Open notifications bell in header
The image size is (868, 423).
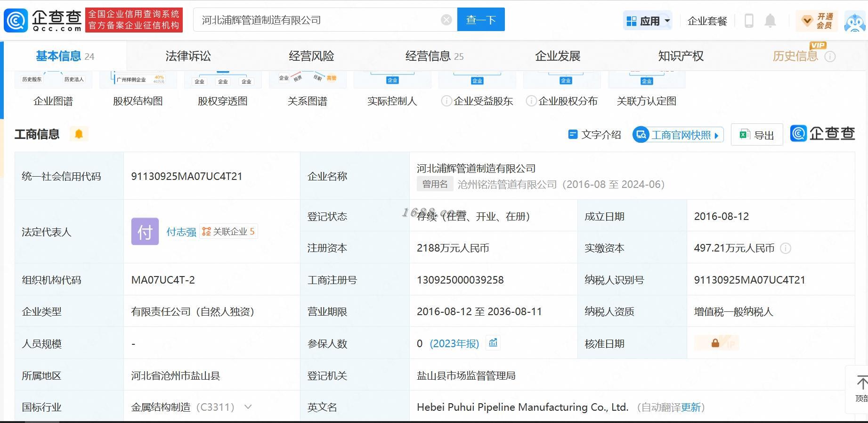[770, 21]
